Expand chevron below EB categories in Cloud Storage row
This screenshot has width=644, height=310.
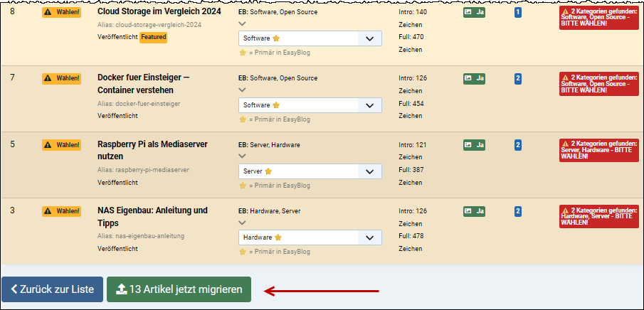pyautogui.click(x=243, y=23)
